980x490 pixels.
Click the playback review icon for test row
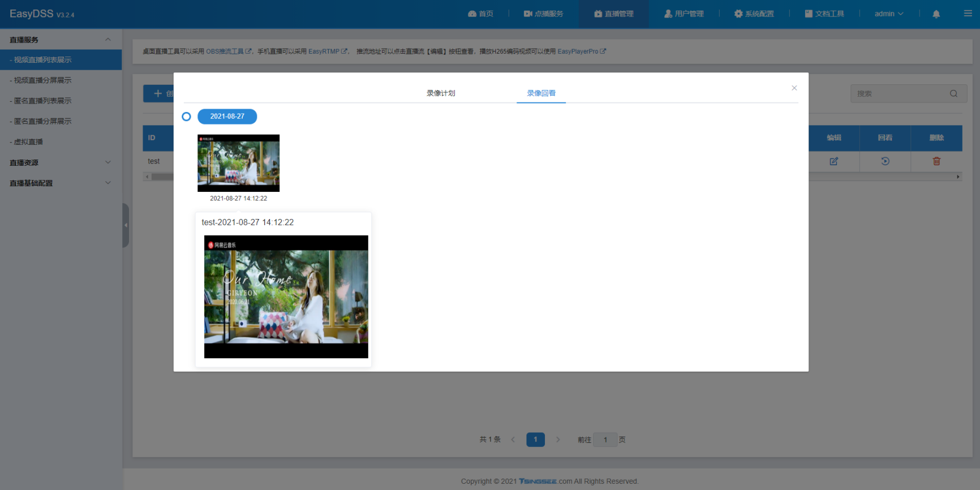[x=885, y=161]
